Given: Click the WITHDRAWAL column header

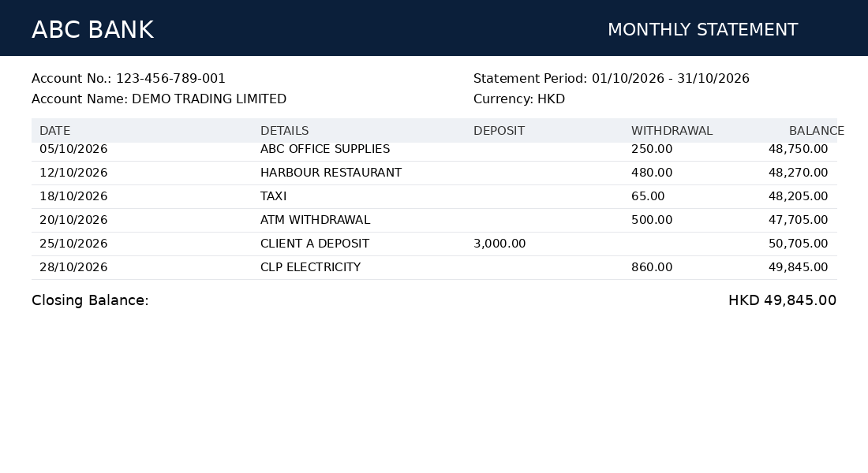Looking at the screenshot, I should point(672,131).
